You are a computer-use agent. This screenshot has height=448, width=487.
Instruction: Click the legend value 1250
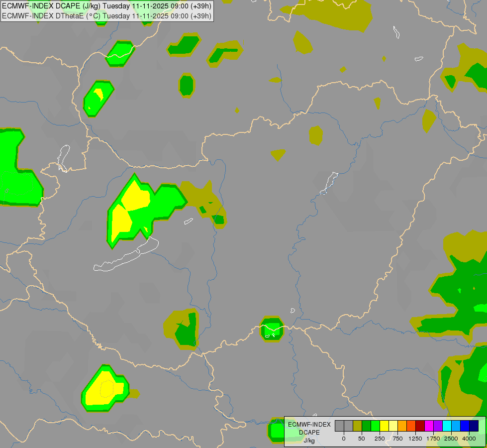click(x=415, y=439)
